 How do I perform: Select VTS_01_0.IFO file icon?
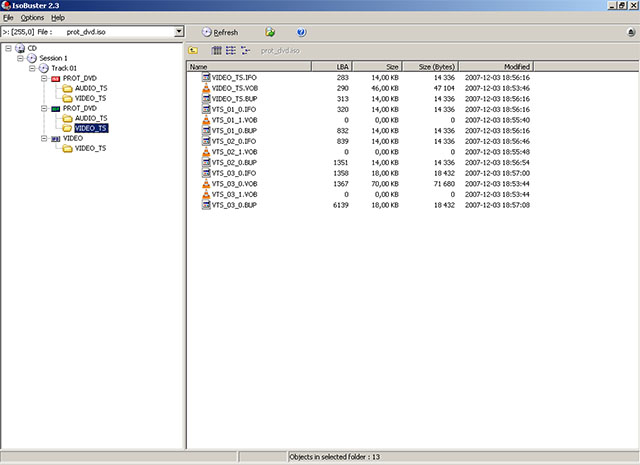click(206, 109)
